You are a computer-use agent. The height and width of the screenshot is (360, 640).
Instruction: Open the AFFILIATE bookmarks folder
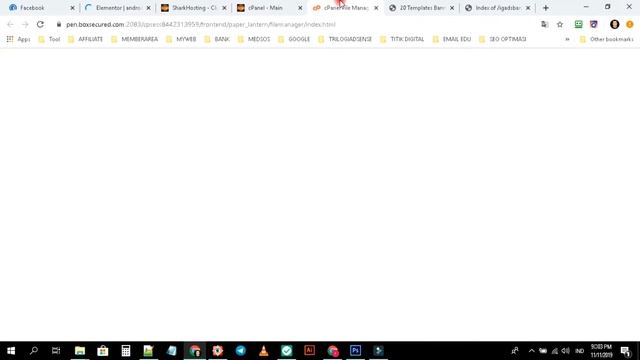click(86, 39)
